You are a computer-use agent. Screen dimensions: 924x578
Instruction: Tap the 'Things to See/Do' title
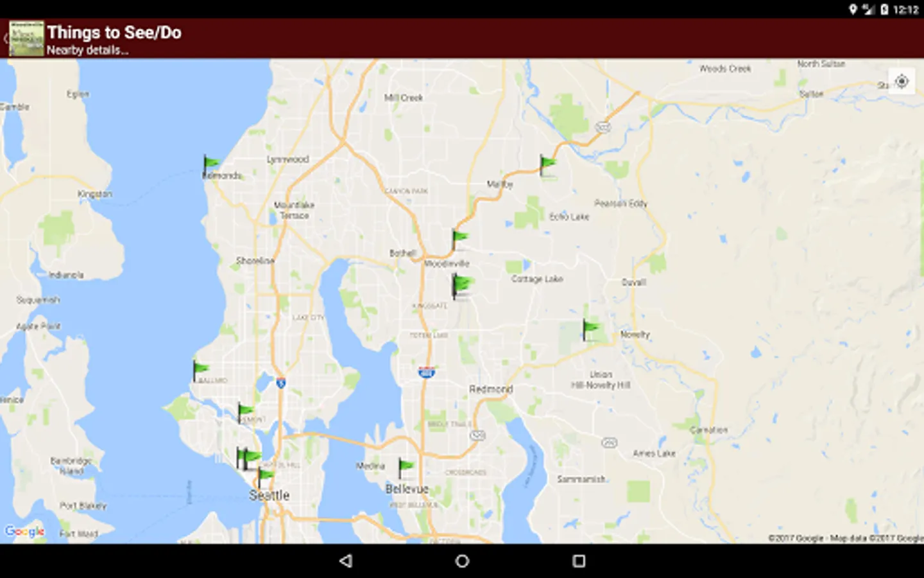point(114,33)
